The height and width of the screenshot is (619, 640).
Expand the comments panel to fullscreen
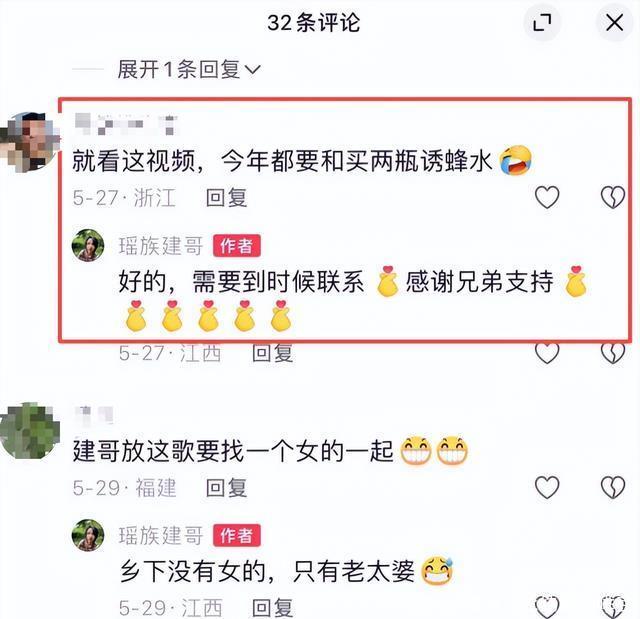pos(542,22)
